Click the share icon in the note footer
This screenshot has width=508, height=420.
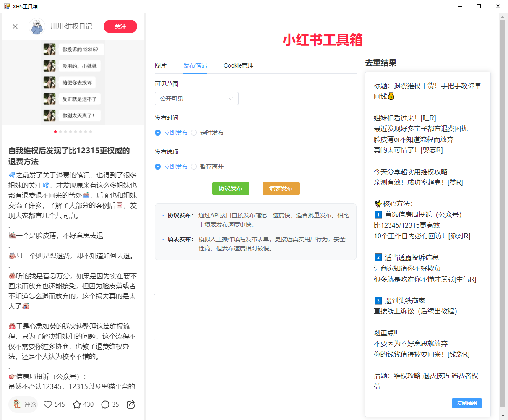(130, 404)
